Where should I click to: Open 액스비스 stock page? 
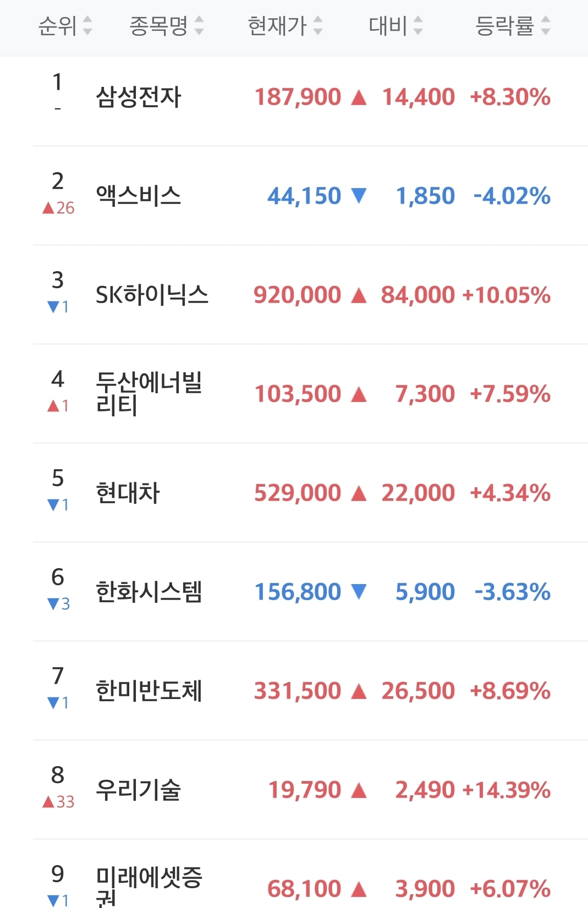(x=138, y=196)
